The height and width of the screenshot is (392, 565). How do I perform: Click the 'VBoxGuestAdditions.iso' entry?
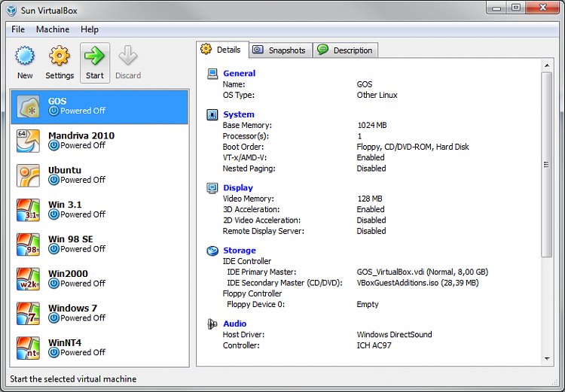(417, 283)
